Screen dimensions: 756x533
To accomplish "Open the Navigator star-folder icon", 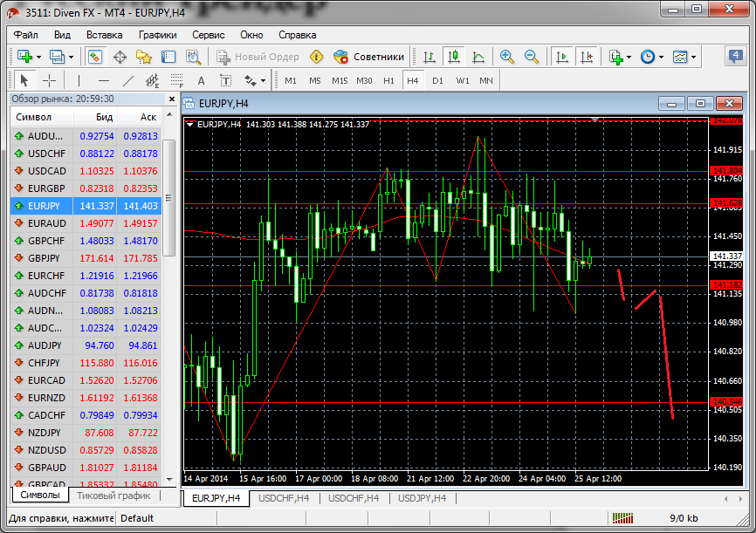I will pos(144,57).
